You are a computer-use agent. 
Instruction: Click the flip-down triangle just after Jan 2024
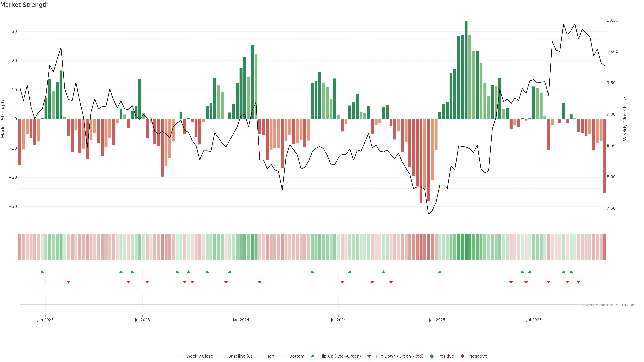[x=260, y=282]
